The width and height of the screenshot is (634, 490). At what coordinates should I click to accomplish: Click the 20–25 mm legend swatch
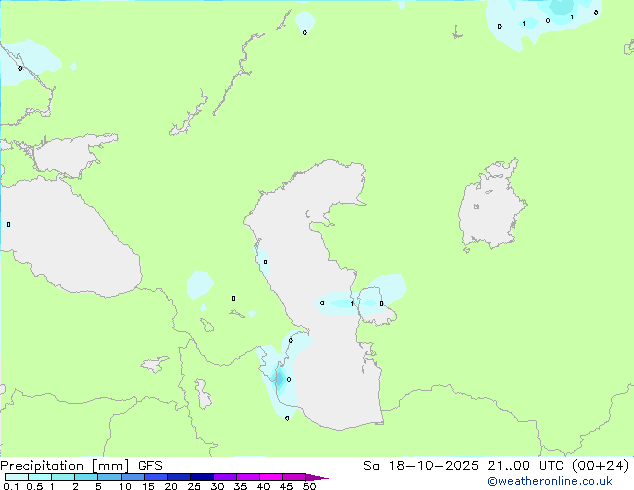tap(178, 477)
